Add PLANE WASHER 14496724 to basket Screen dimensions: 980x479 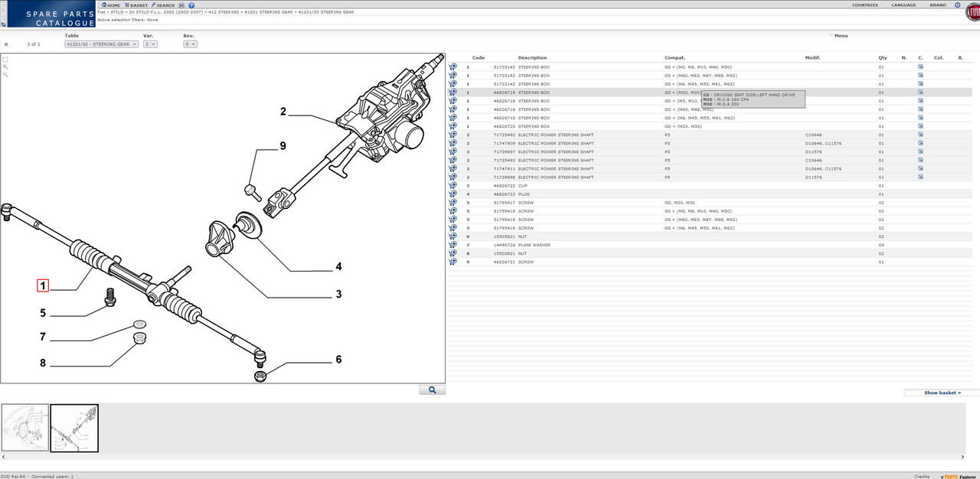(x=452, y=245)
